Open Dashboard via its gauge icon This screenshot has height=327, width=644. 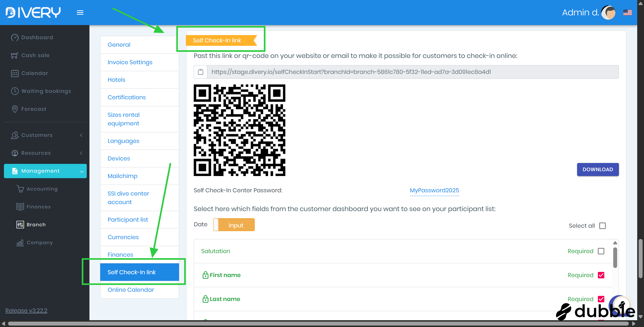coord(15,38)
